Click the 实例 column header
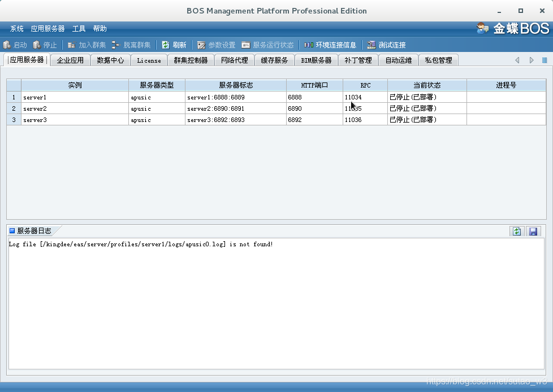Image resolution: width=553 pixels, height=392 pixels. pyautogui.click(x=75, y=85)
